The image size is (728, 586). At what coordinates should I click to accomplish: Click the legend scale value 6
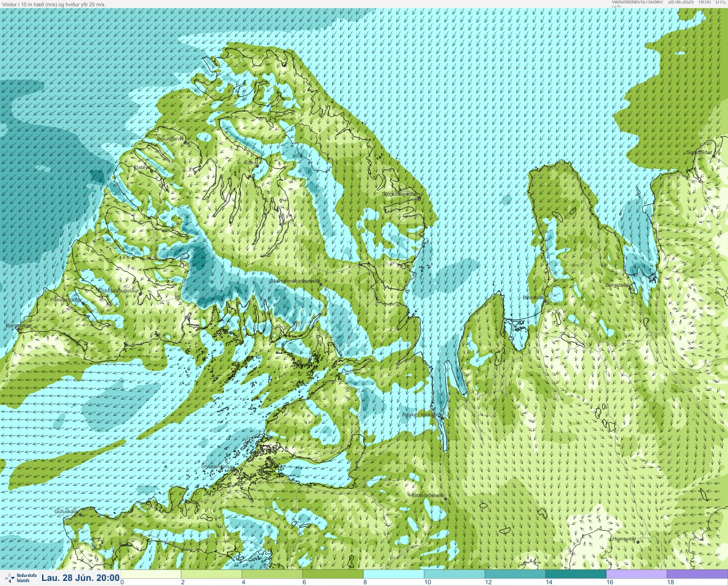click(x=304, y=582)
